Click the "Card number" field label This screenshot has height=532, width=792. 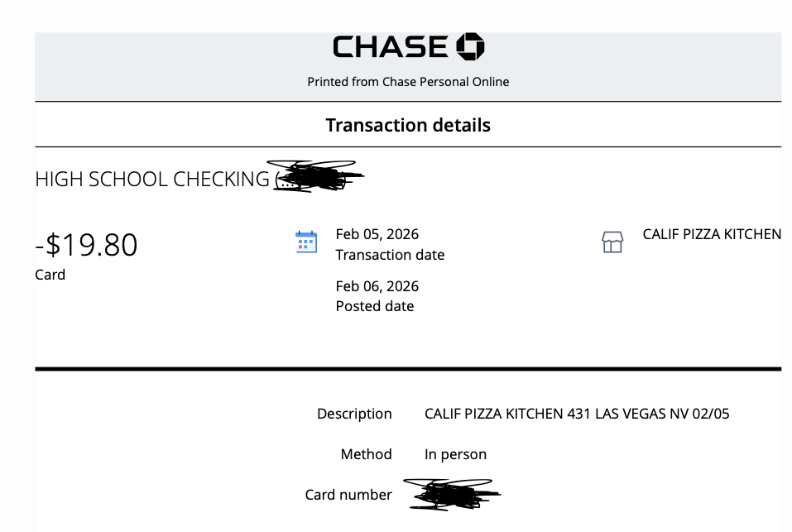pos(348,495)
